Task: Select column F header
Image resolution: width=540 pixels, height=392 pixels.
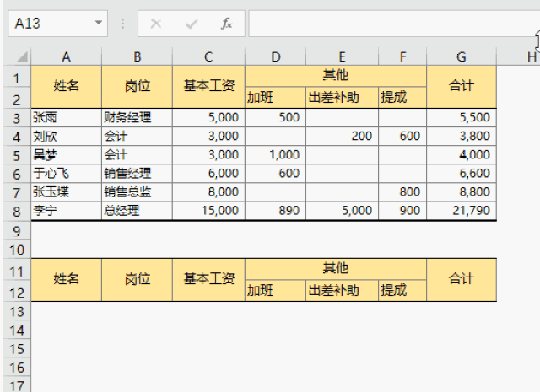Action: (x=402, y=56)
